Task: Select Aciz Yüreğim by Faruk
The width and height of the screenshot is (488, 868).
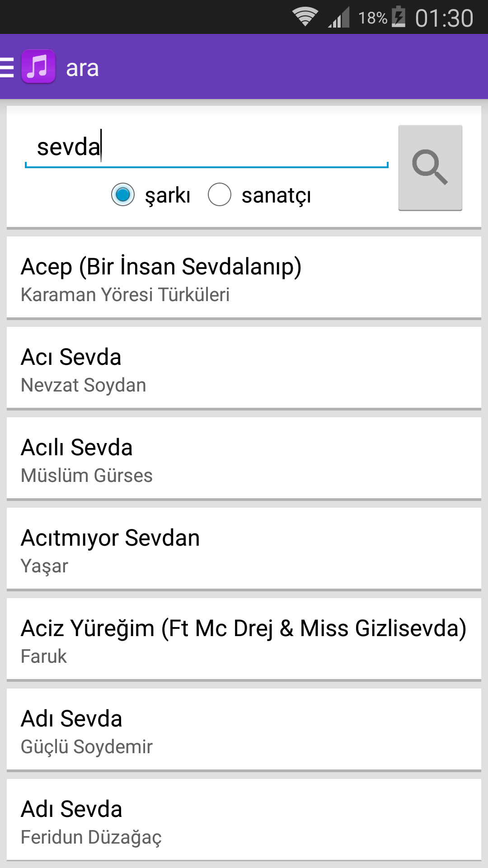Action: [244, 639]
